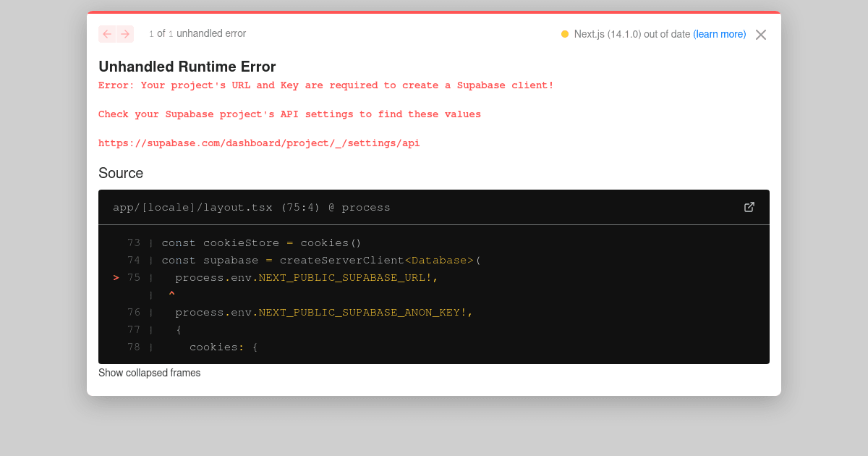Screen dimensions: 868x456
Task: Open layout.tsx in editor via external-link icon
Action: [x=749, y=207]
